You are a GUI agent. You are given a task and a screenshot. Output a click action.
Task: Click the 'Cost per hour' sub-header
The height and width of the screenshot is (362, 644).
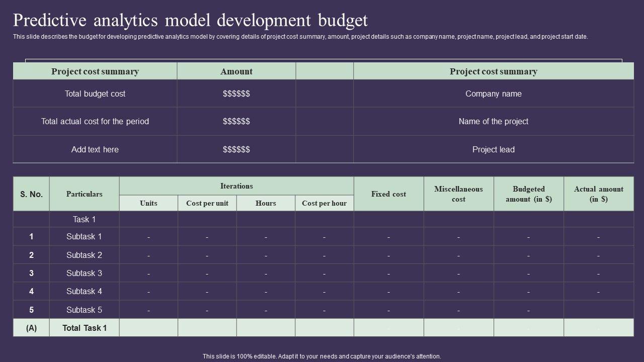coord(324,203)
